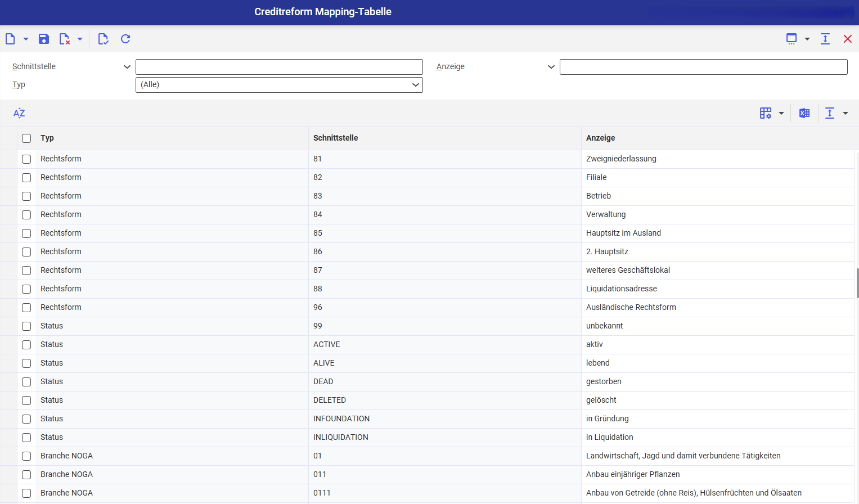Export the table to Excel
Image resolution: width=859 pixels, height=504 pixels.
tap(804, 113)
